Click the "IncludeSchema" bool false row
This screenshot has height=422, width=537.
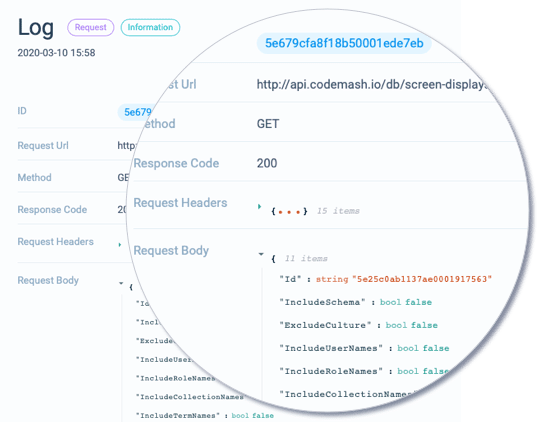point(355,302)
